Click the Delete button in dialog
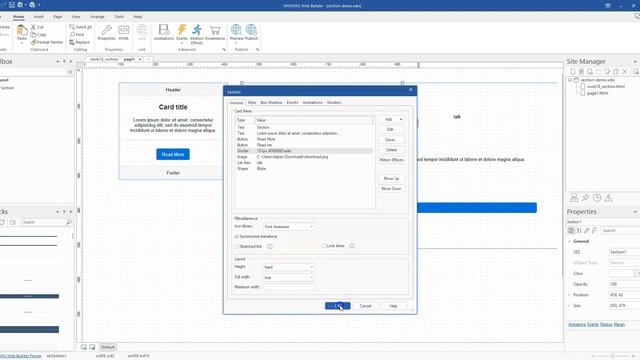Viewport: 640px width, 360px height. tap(391, 150)
